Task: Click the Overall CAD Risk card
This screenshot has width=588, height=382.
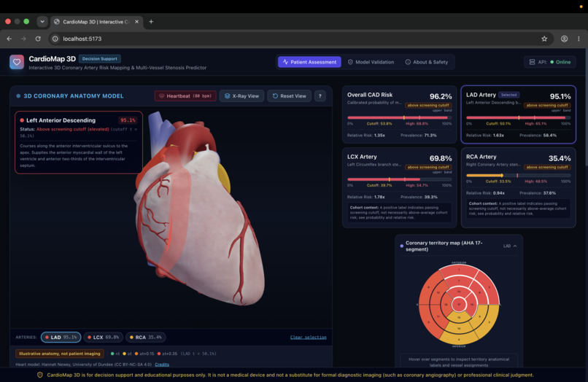Action: point(399,114)
